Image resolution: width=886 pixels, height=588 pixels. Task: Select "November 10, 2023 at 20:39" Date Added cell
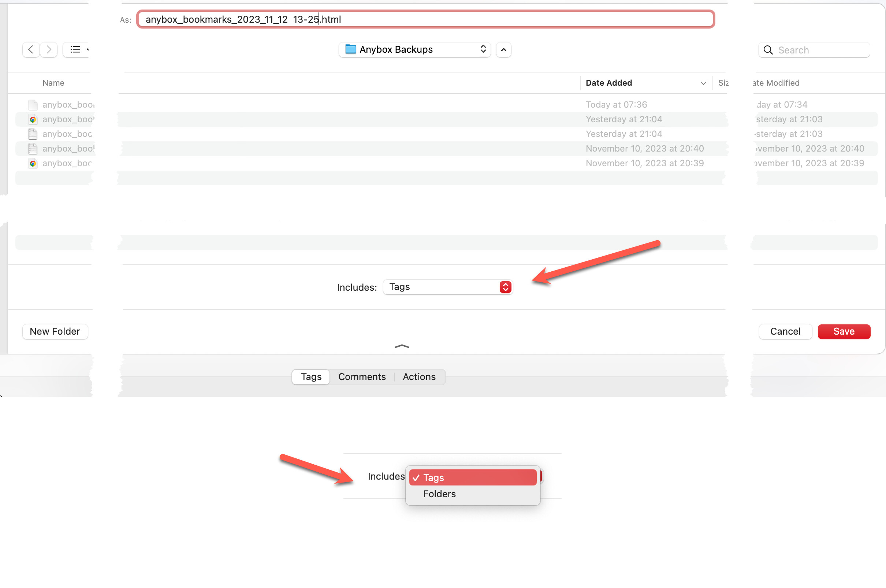pos(644,163)
